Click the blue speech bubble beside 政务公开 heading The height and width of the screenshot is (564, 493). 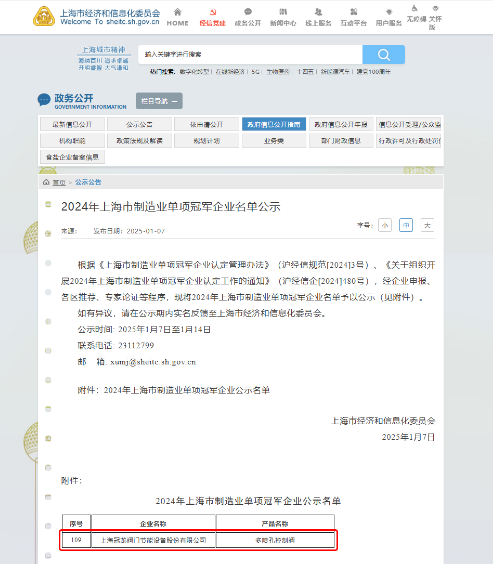coord(44,100)
